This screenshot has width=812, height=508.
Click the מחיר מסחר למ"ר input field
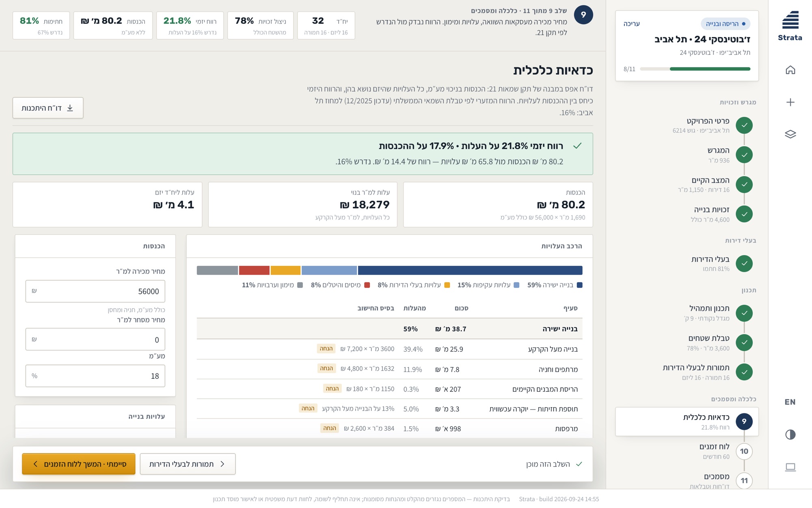pyautogui.click(x=95, y=339)
